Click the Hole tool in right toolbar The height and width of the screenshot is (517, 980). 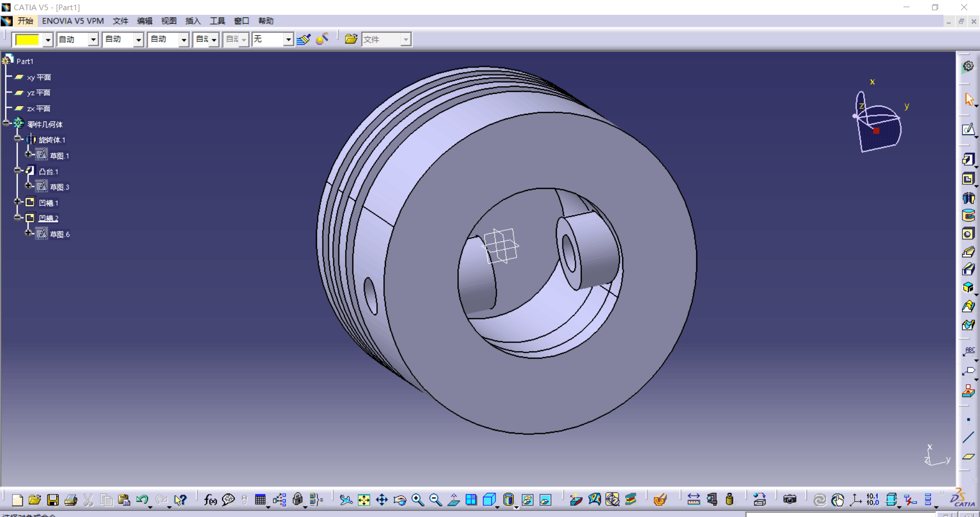coord(968,234)
